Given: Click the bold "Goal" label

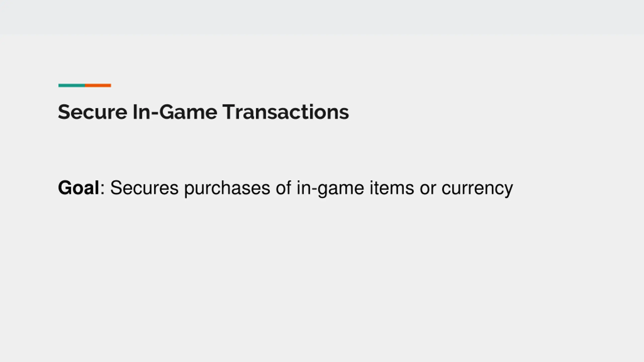Looking at the screenshot, I should (x=78, y=188).
